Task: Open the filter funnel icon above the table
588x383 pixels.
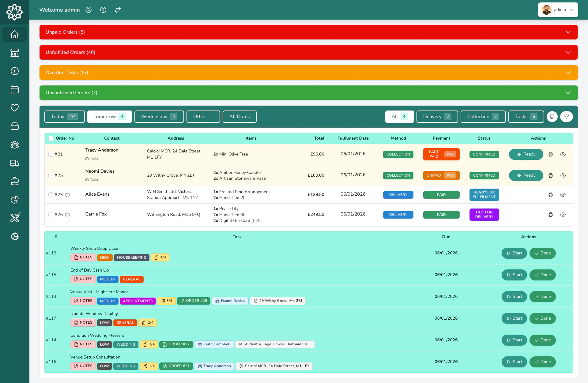Action: 566,117
